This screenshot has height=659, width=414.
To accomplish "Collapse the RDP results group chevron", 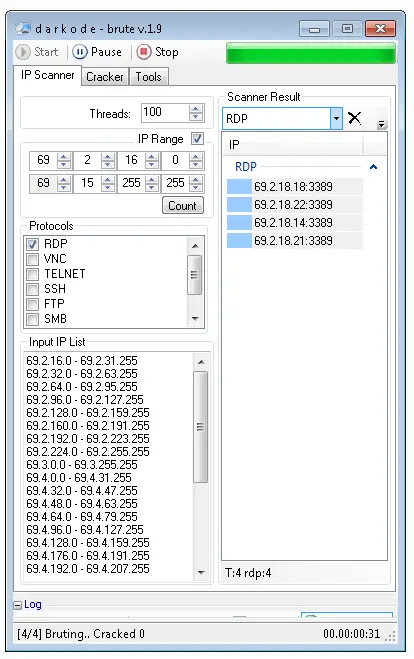I will pyautogui.click(x=373, y=167).
